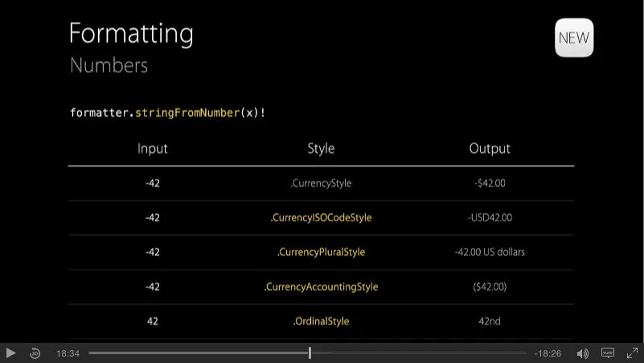Click the -18:26 remaining time display
Screen dimensions: 644x363
click(548, 353)
